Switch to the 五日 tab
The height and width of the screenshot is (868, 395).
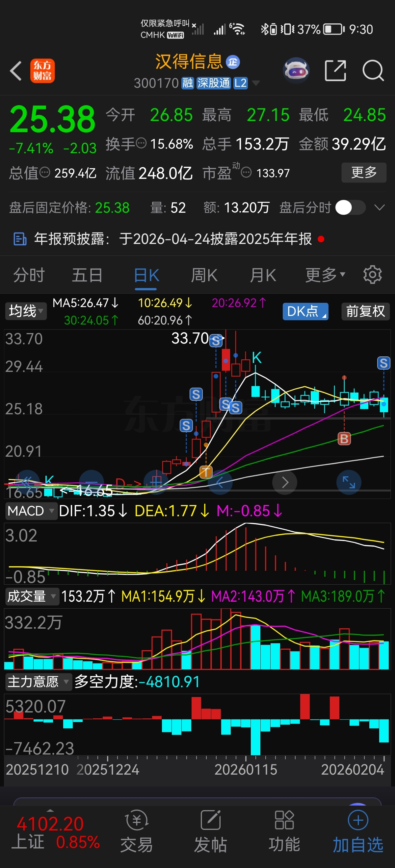point(87,275)
